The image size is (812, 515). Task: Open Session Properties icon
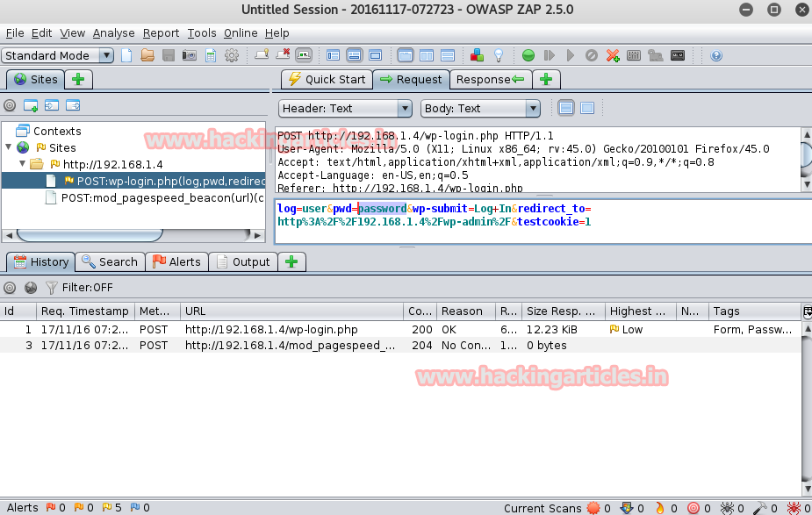pyautogui.click(x=211, y=55)
